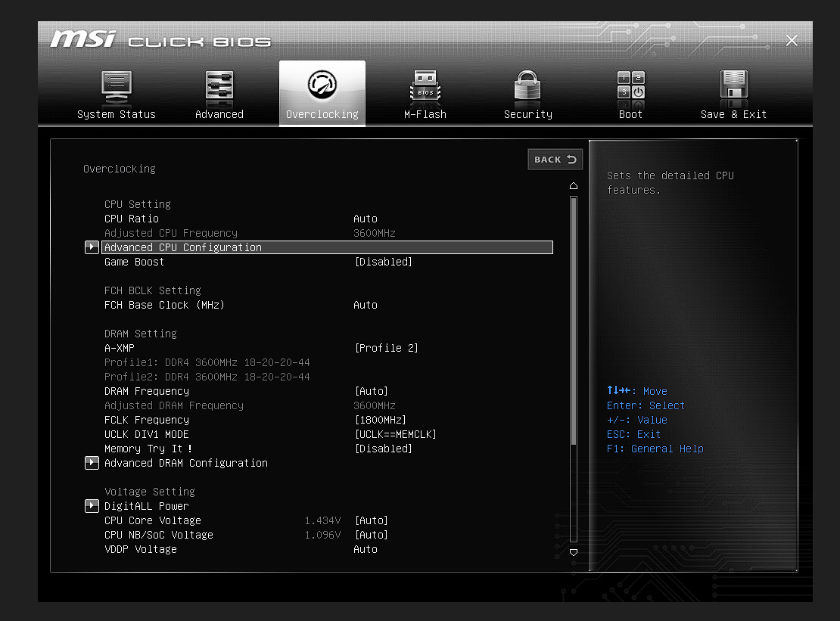Switch to the Advanced tab label

tap(219, 114)
